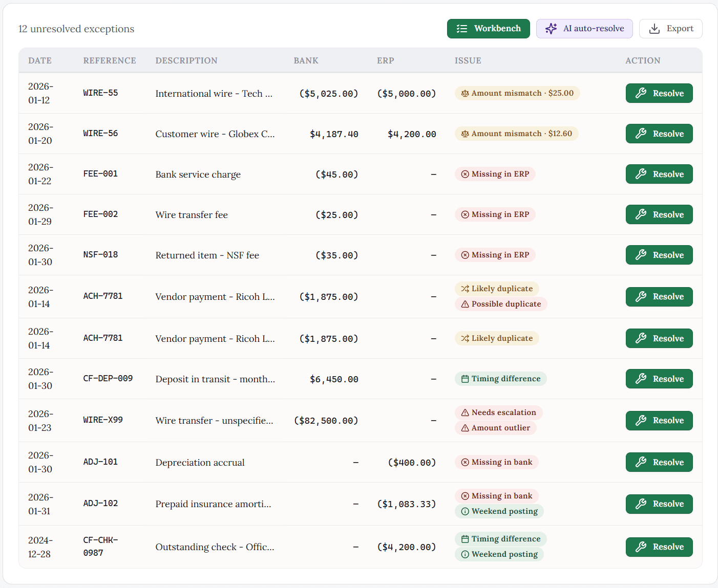Resolve the FEE-002 wire transfer fee
Image resolution: width=718 pixels, height=588 pixels.
[659, 214]
